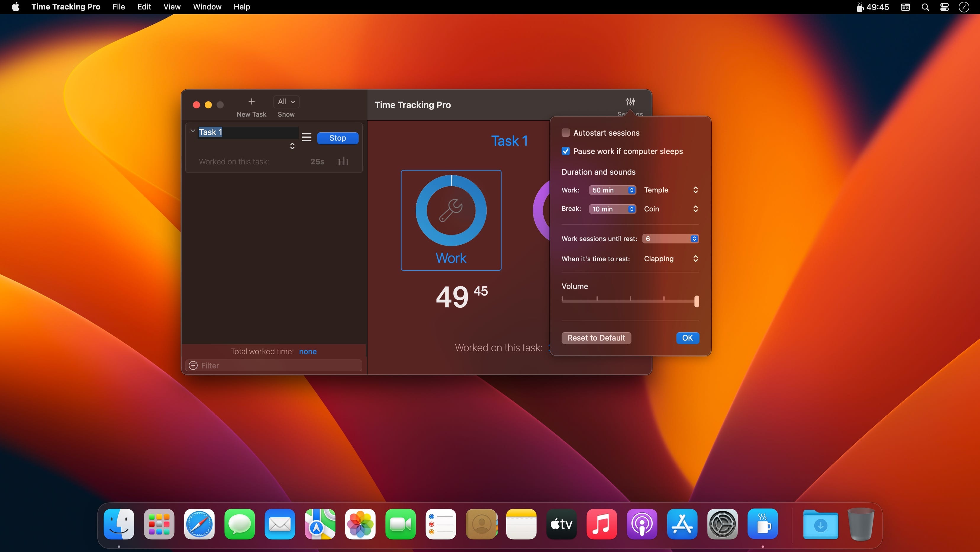Image resolution: width=980 pixels, height=552 pixels.
Task: Click the New Task plus icon
Action: point(252,102)
